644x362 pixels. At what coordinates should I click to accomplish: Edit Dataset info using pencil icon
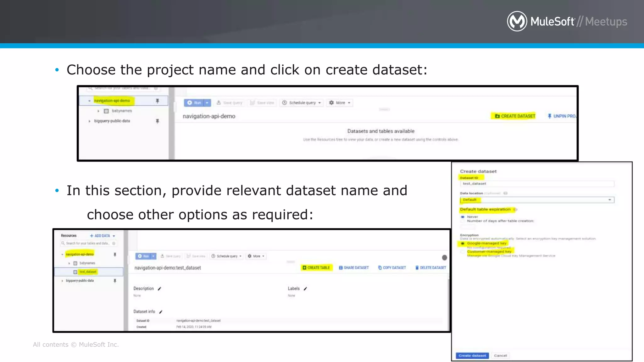[x=161, y=312]
